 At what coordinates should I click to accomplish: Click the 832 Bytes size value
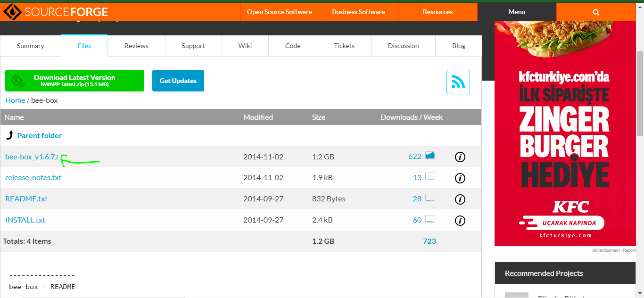(329, 199)
